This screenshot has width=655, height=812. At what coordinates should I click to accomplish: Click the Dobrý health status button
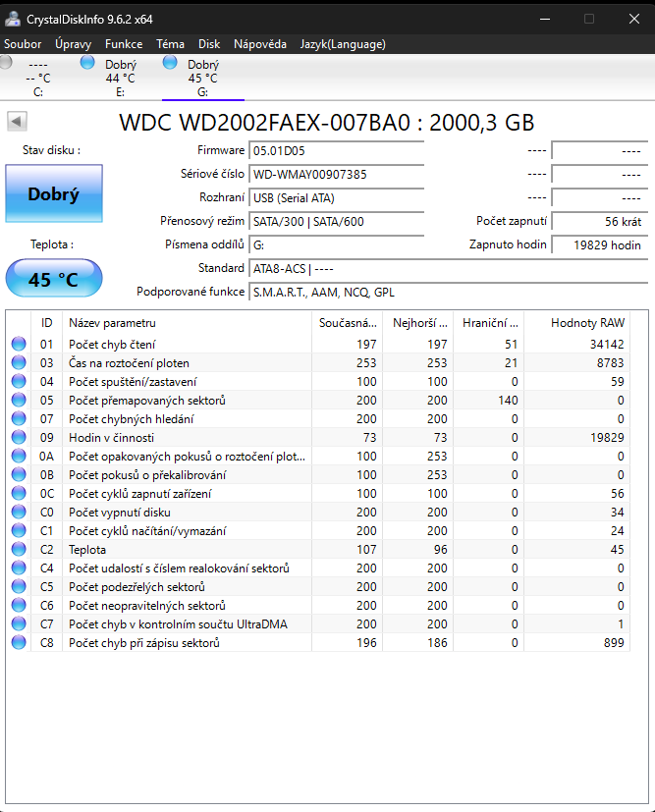click(x=54, y=193)
